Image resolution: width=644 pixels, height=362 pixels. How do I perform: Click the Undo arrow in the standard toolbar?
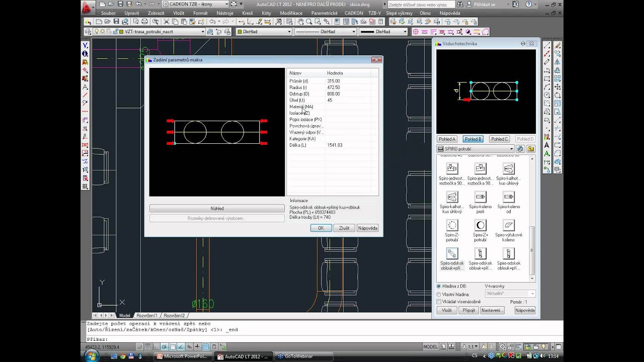point(213,22)
